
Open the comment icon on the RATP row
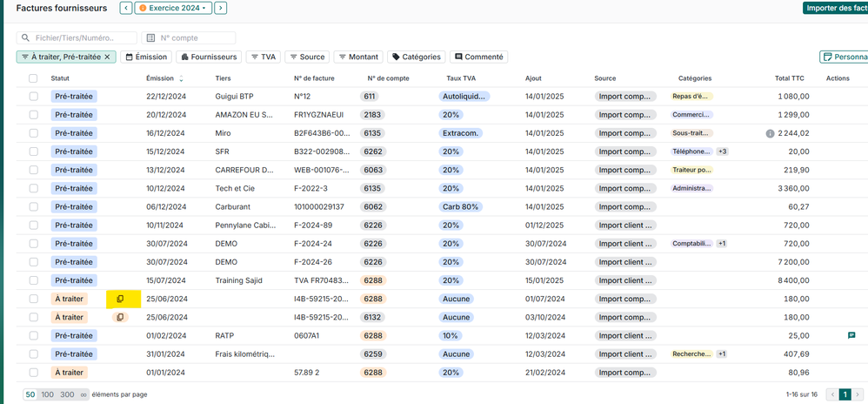pos(851,335)
